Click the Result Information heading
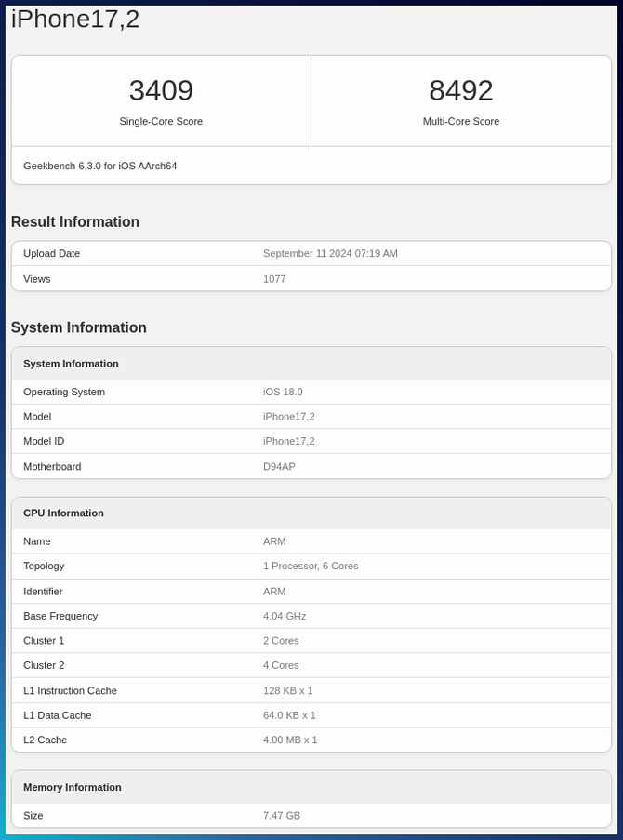623x840 pixels. 75,221
